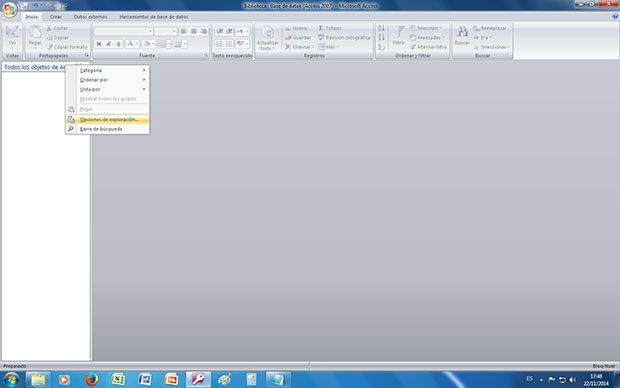Toggle bold (N) formatting
The height and width of the screenshot is (388, 620).
pos(99,44)
